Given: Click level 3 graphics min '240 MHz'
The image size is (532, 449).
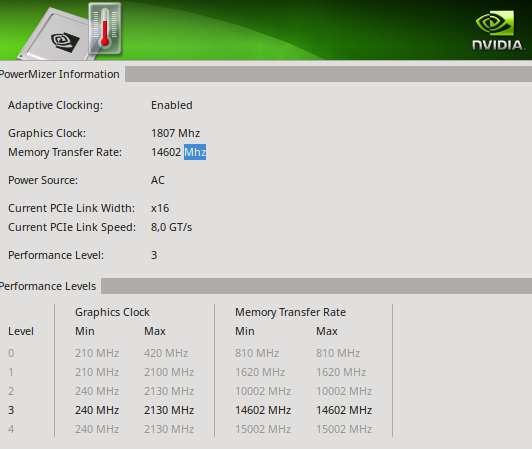Looking at the screenshot, I should coord(97,410).
